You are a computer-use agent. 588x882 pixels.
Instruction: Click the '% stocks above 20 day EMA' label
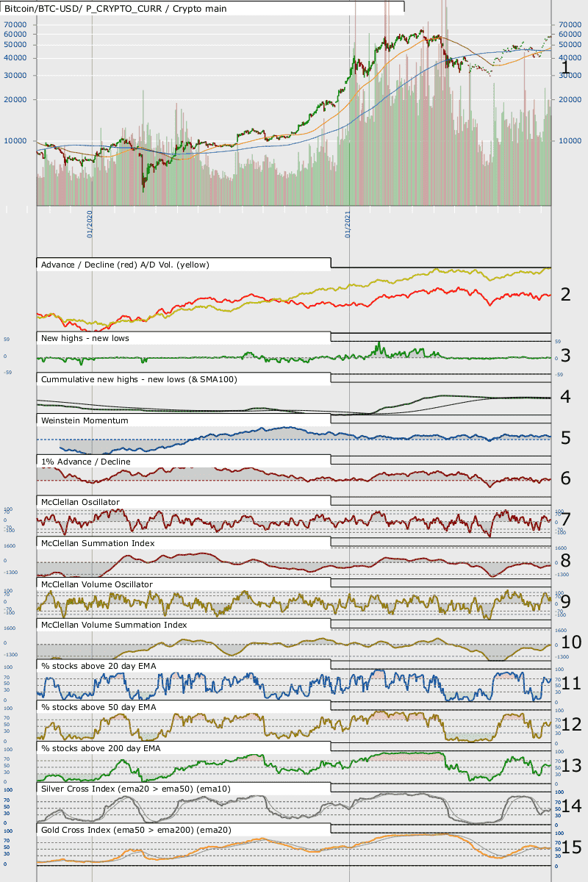coord(98,666)
